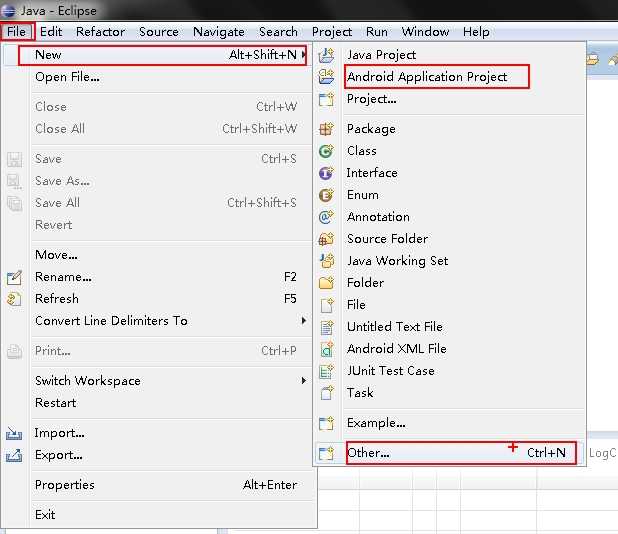Click the Task icon
The width and height of the screenshot is (618, 534).
pos(326,393)
